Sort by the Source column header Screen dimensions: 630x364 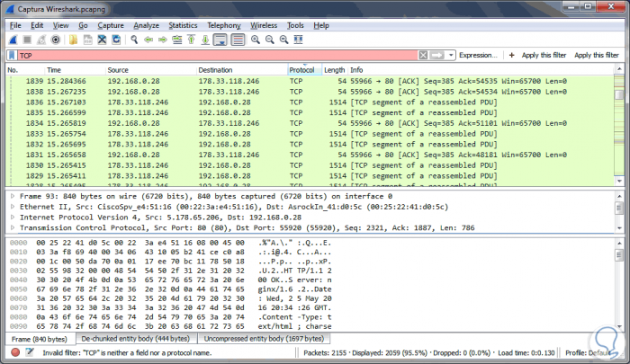point(150,70)
